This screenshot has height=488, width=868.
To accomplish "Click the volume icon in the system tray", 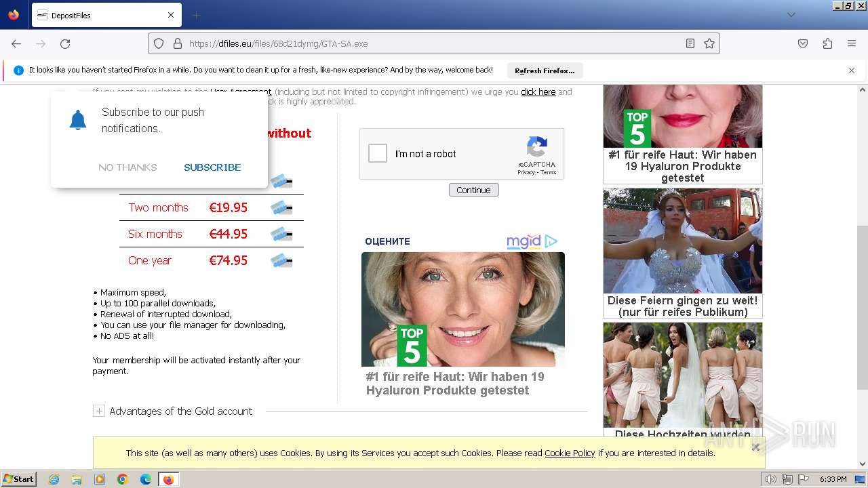I will 770,479.
